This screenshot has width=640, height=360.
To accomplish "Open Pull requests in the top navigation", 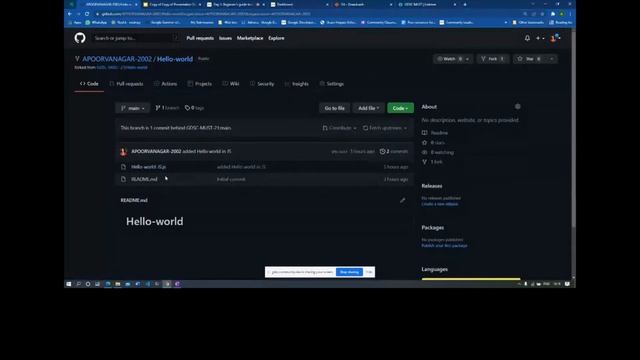I will coord(200,38).
